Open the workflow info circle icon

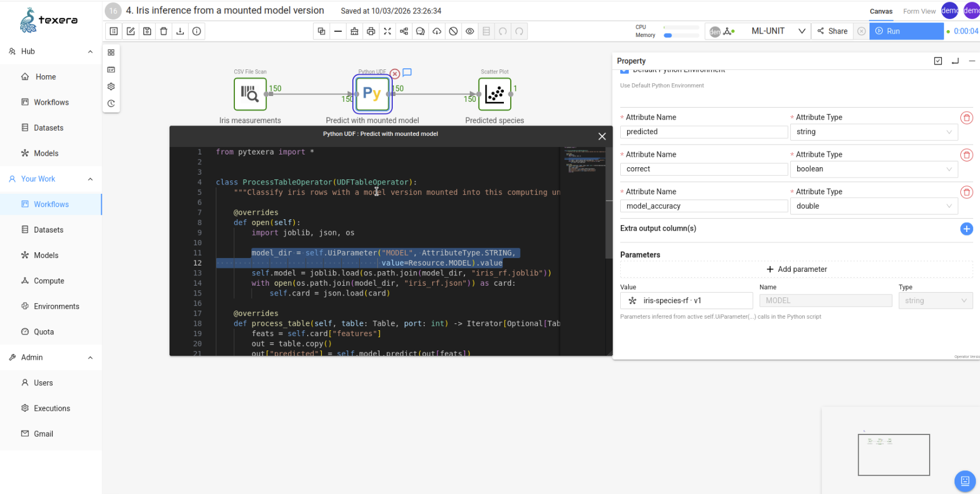coord(197,31)
